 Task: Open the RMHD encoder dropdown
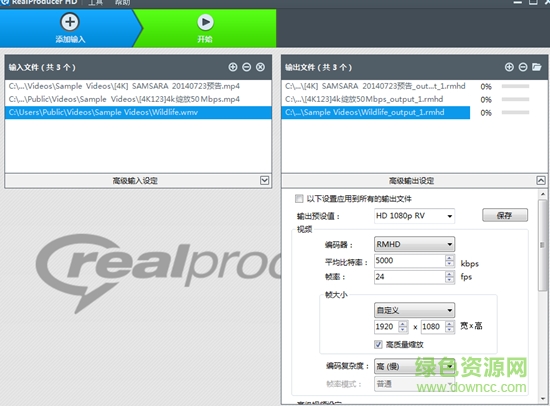click(414, 245)
